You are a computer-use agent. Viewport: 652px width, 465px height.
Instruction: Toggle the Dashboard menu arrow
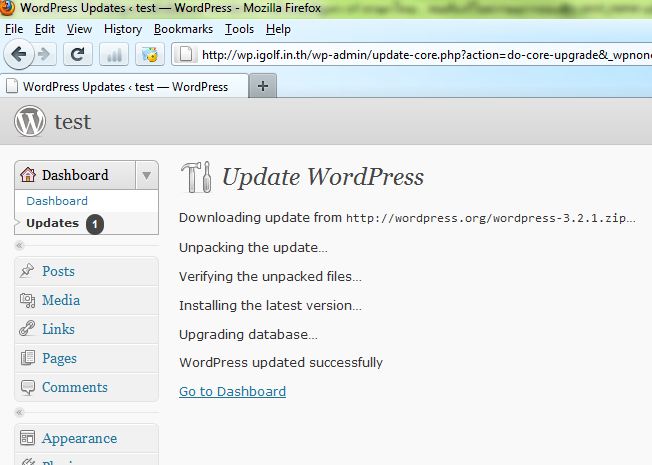[146, 175]
